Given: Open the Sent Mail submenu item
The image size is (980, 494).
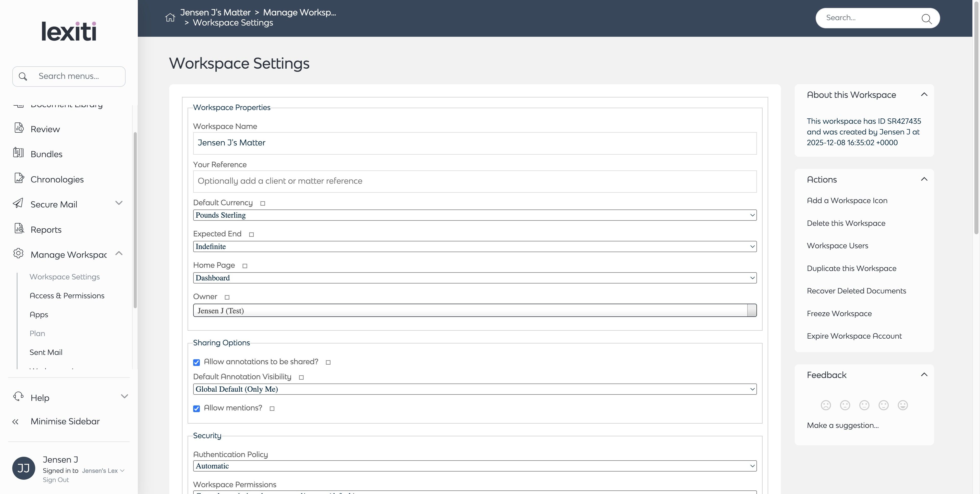Looking at the screenshot, I should point(46,352).
